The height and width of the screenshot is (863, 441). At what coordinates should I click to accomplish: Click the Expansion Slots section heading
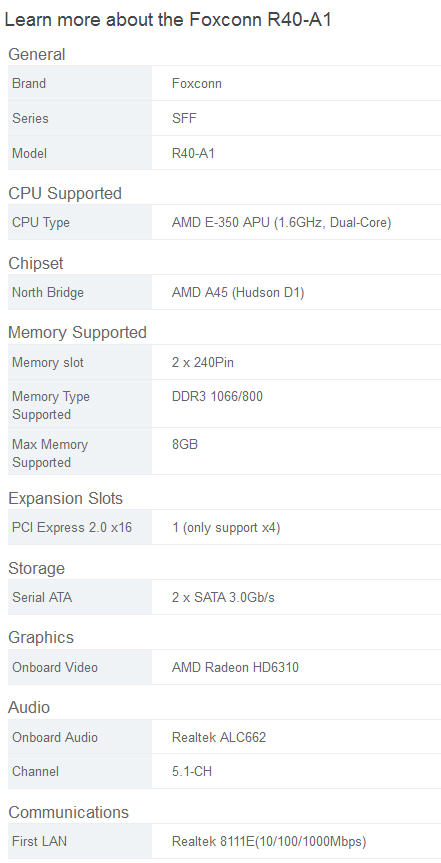(66, 499)
